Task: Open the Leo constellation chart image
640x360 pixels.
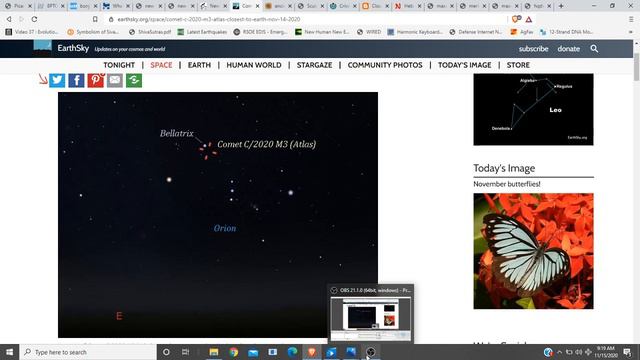Action: click(533, 109)
